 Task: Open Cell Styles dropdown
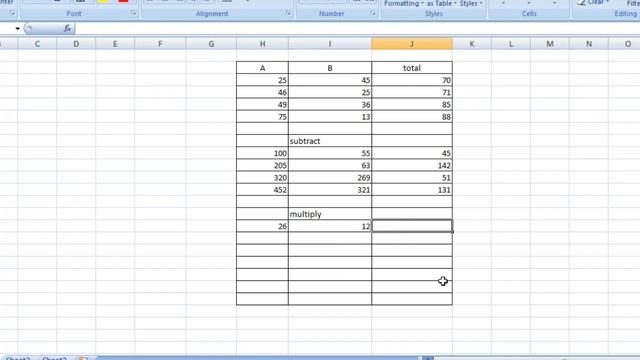click(x=471, y=4)
